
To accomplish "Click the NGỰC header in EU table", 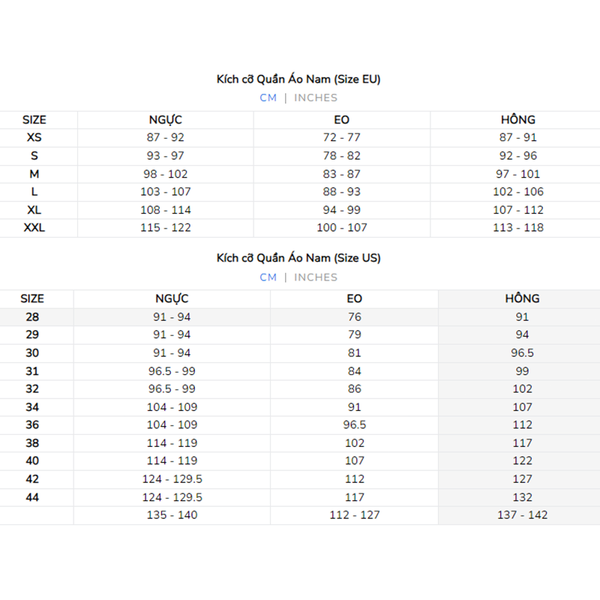I will 165,120.
